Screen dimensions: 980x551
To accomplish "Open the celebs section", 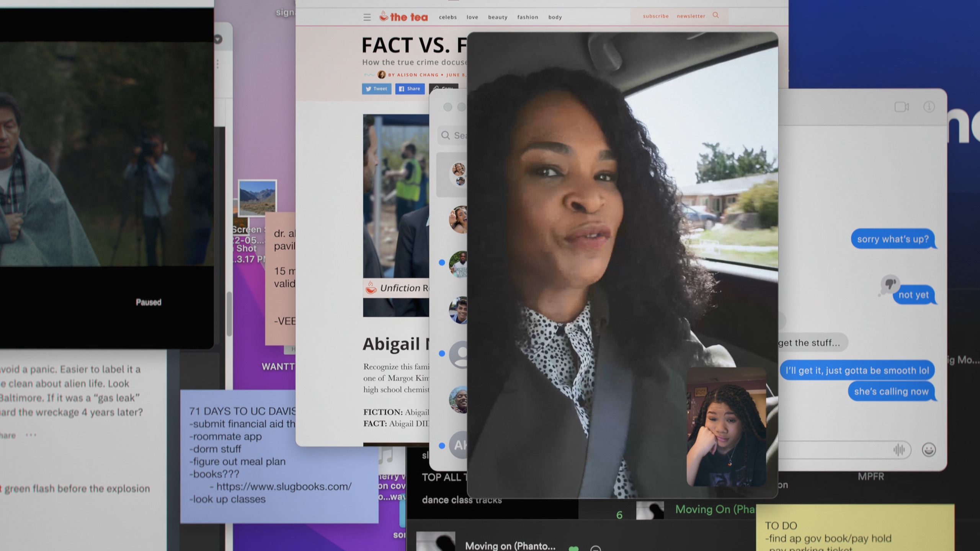I will (x=448, y=17).
